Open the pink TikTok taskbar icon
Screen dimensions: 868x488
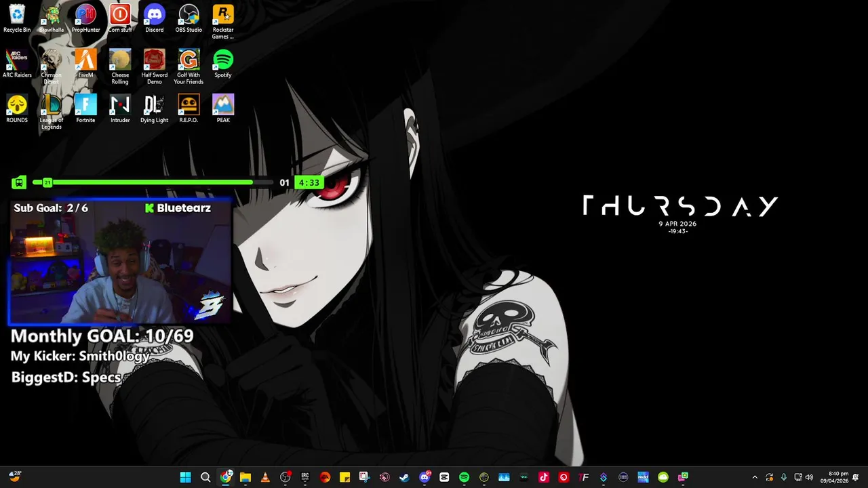(544, 477)
